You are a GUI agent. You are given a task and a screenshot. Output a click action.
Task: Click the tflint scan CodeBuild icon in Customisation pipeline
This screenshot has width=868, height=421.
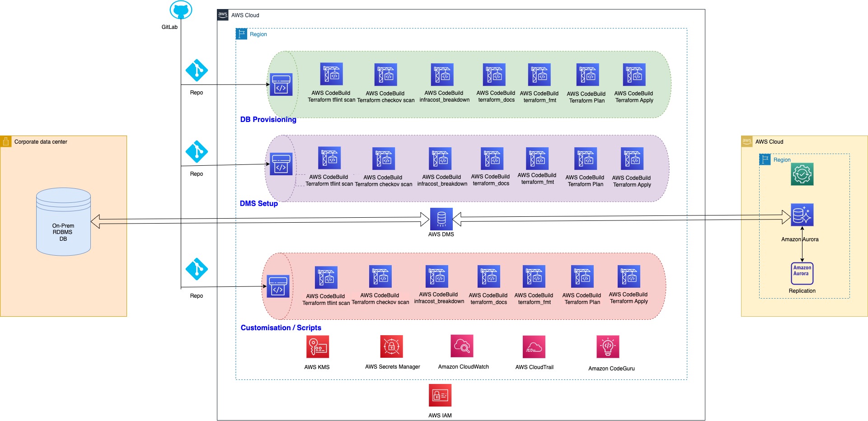(326, 277)
